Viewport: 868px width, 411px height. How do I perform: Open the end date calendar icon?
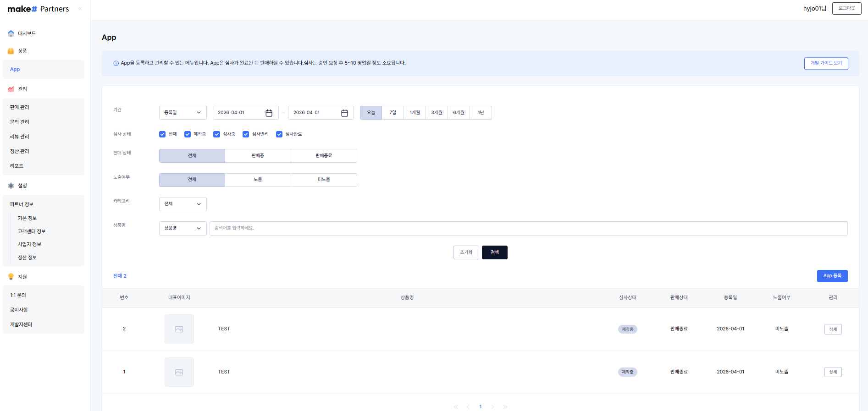[x=344, y=113]
